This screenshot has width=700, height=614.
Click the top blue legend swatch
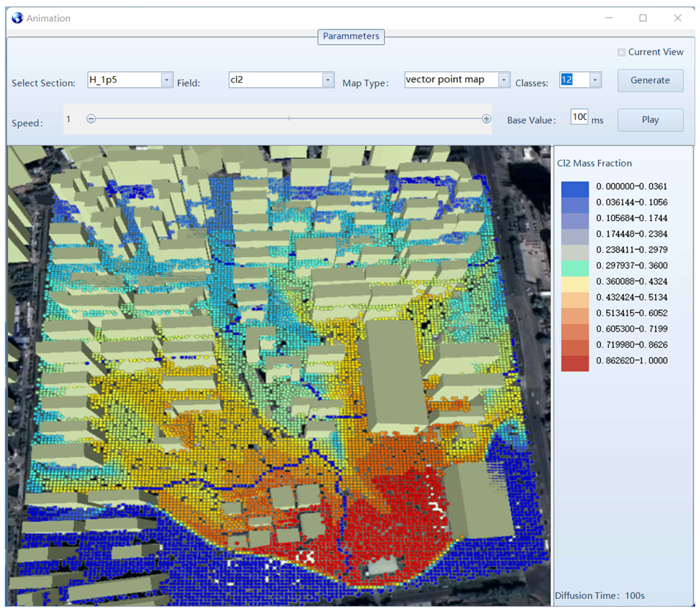[575, 189]
